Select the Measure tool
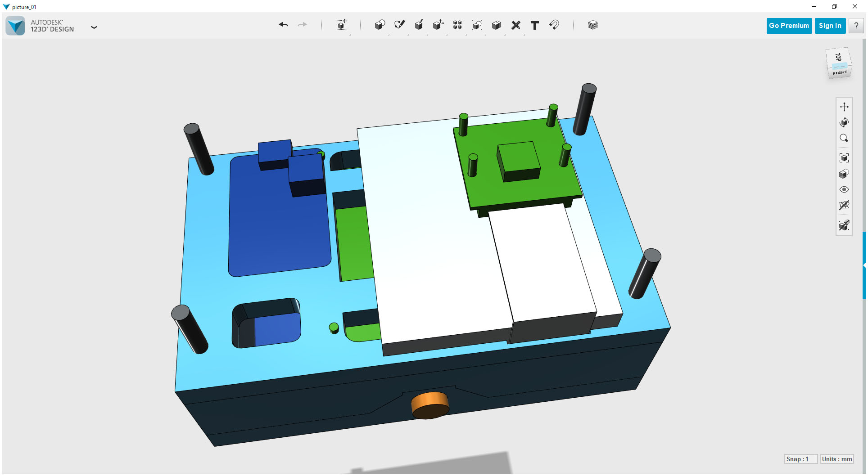Image resolution: width=868 pixels, height=476 pixels. pyautogui.click(x=516, y=25)
